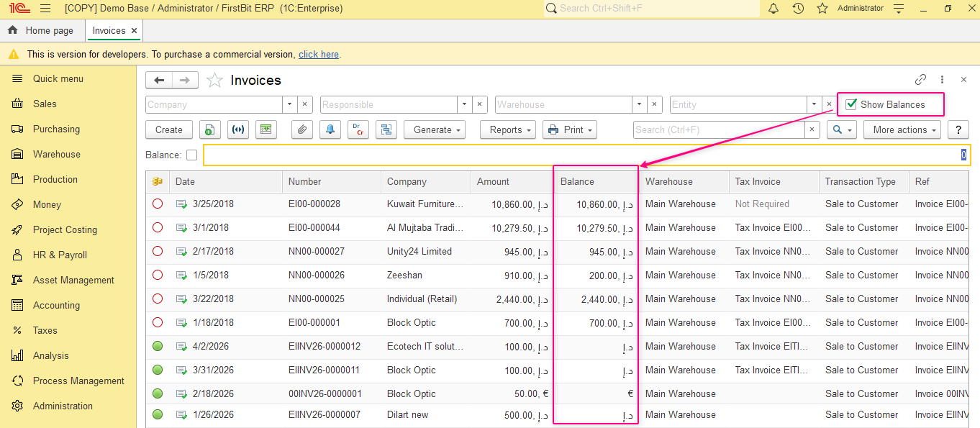Create invoice by copying icon
This screenshot has width=980, height=428.
point(209,129)
